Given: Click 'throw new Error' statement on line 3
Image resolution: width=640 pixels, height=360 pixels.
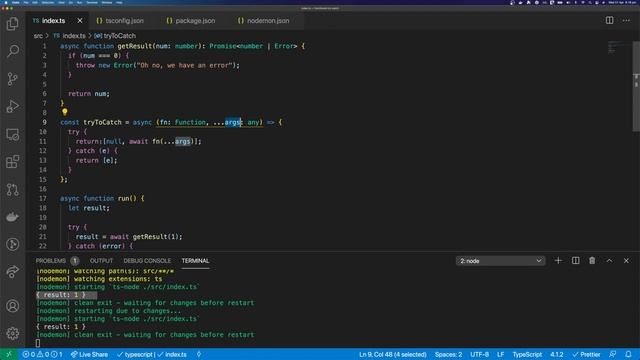Looking at the screenshot, I should point(104,65).
